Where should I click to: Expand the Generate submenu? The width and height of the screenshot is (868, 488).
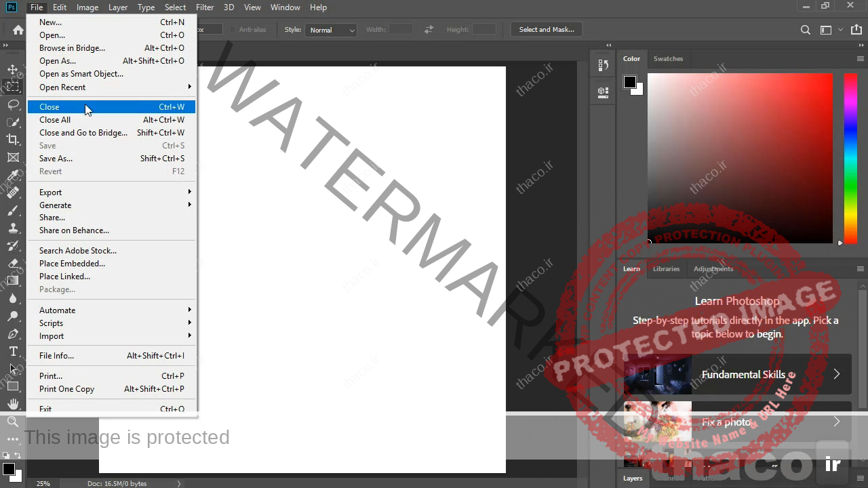pos(111,205)
